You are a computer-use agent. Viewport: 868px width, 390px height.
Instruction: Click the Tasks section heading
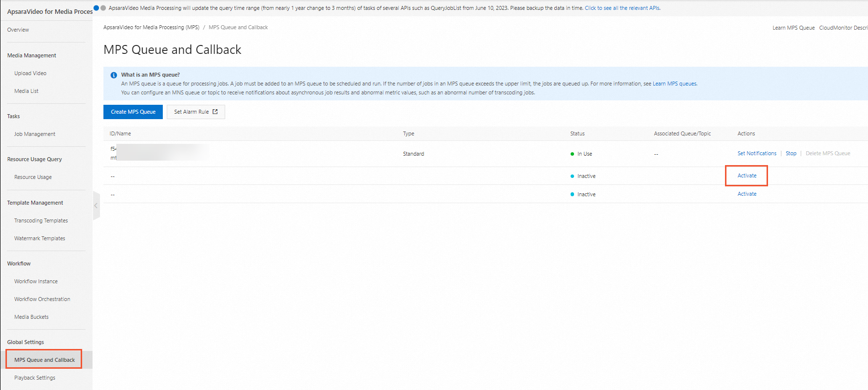coord(13,116)
